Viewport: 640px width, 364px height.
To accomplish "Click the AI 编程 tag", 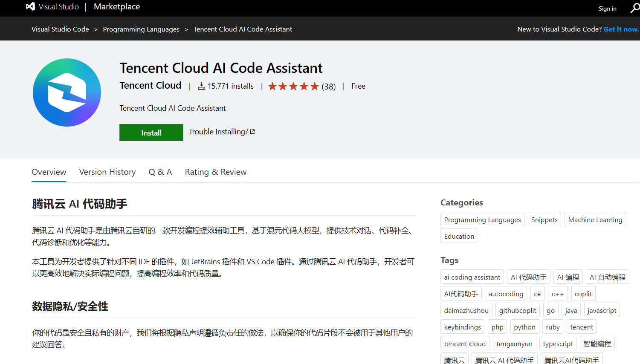I will click(568, 277).
